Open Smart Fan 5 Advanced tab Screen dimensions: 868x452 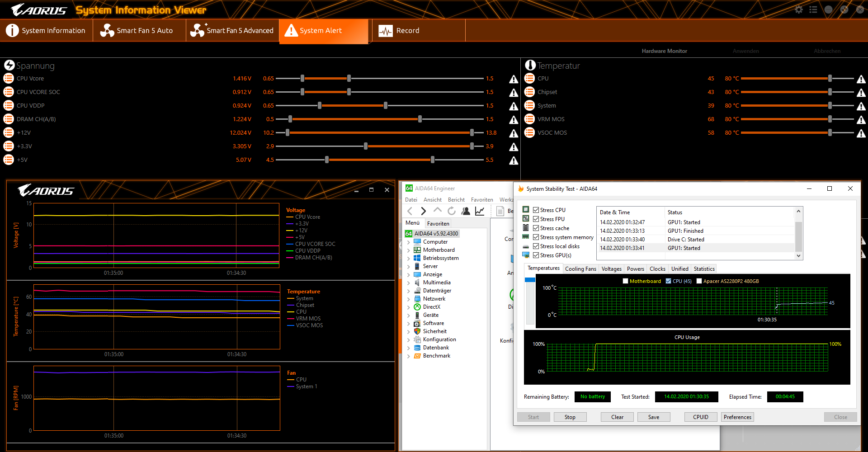pyautogui.click(x=232, y=31)
